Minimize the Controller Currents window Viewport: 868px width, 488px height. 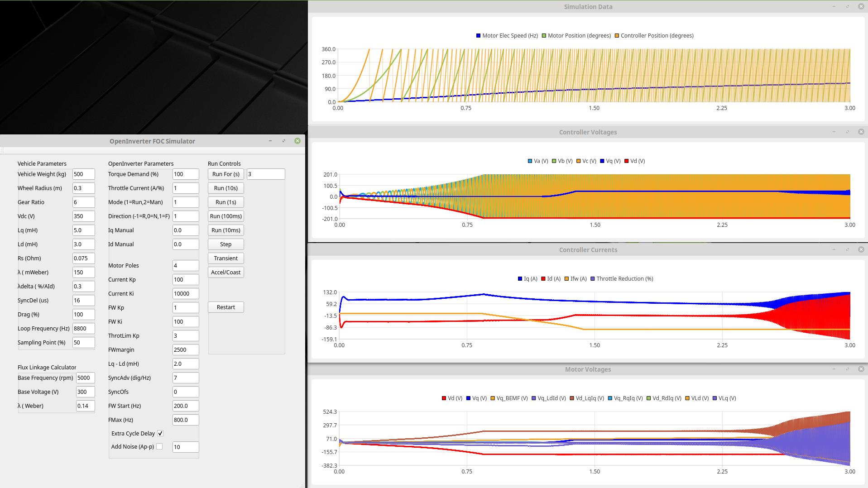pos(834,249)
